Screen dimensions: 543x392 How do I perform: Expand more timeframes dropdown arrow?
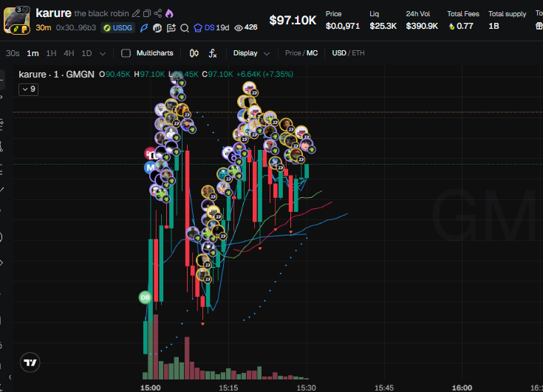(103, 54)
